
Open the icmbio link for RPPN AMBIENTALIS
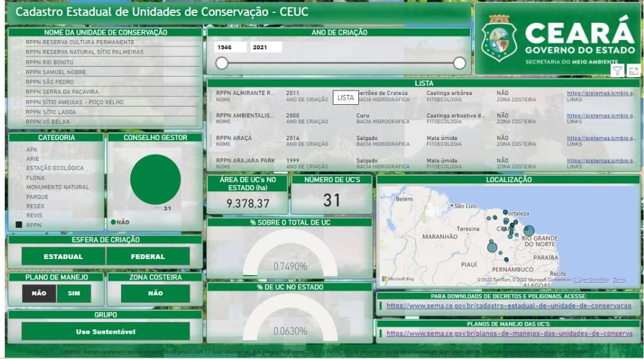[601, 116]
